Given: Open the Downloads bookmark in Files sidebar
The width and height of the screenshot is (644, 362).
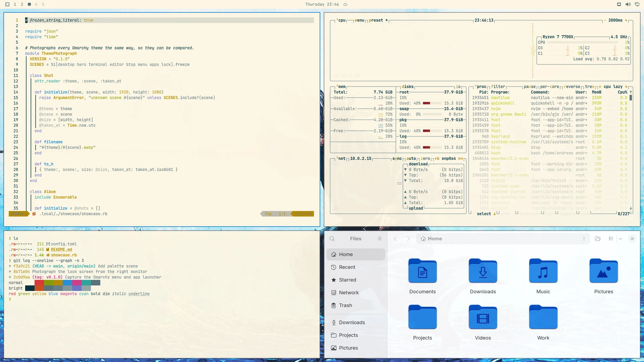Looking at the screenshot, I should [356, 322].
